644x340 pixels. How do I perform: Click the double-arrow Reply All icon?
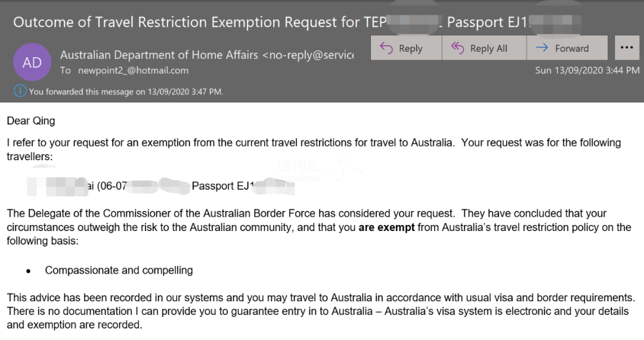coord(457,48)
